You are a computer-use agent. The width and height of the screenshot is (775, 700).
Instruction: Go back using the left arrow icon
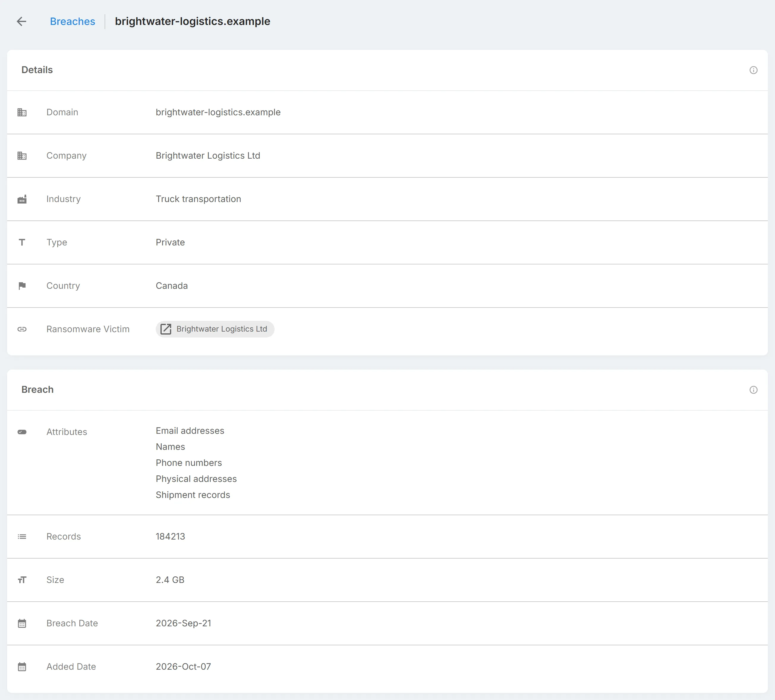coord(21,21)
